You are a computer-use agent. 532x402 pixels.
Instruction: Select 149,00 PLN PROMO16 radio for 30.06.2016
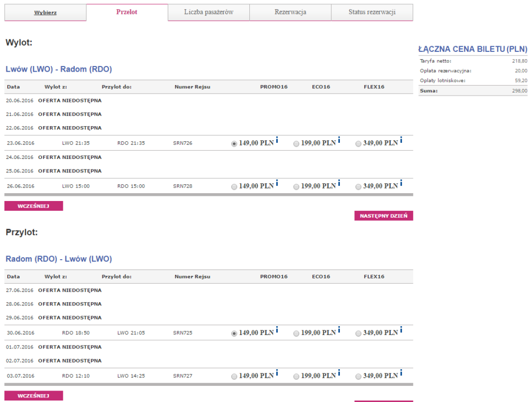click(x=234, y=333)
